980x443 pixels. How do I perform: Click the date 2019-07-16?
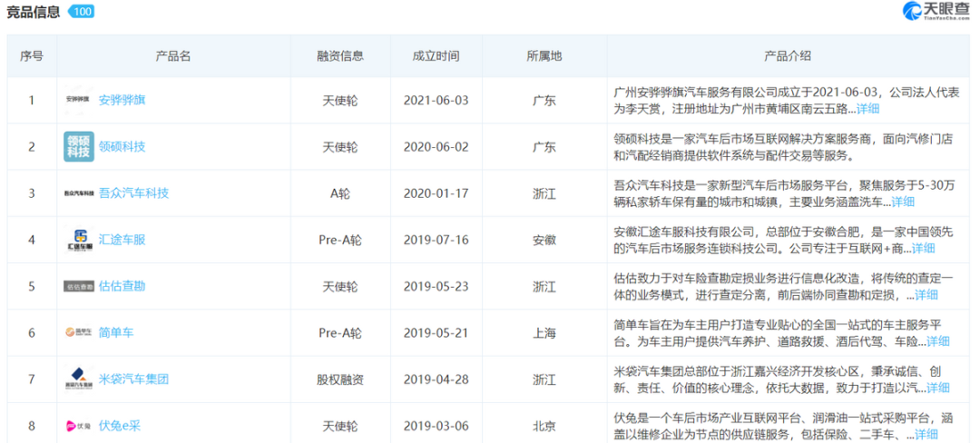436,240
